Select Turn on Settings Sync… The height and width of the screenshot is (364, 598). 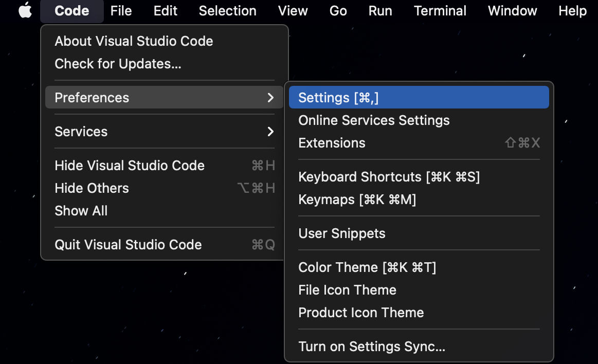click(x=419, y=347)
